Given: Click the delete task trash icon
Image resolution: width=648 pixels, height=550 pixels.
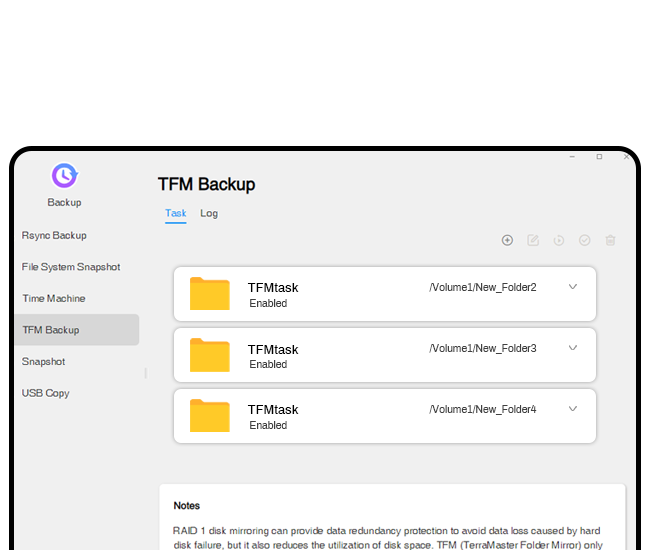Looking at the screenshot, I should click(x=611, y=240).
